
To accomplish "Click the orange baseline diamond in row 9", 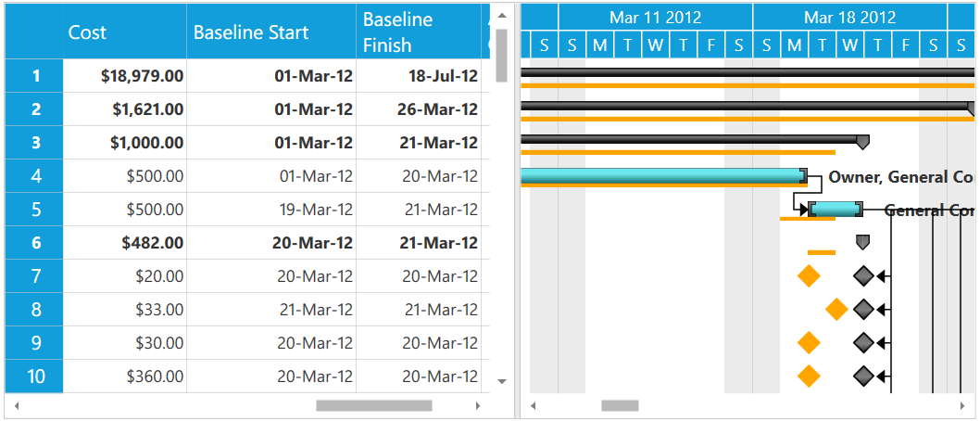I will click(x=809, y=343).
